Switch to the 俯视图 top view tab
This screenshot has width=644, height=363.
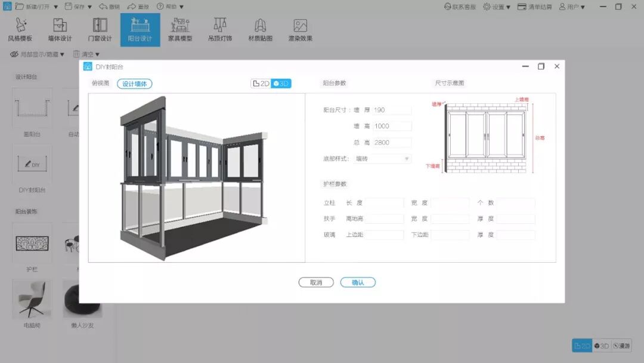point(100,83)
